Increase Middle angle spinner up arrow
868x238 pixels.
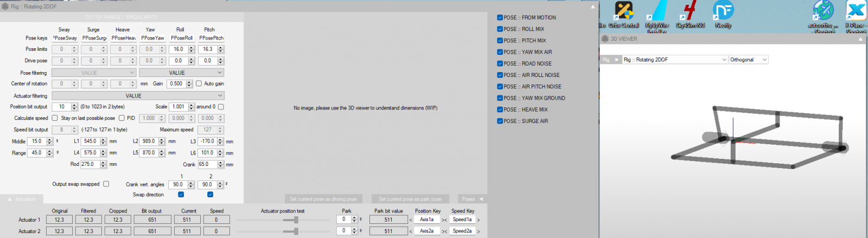tap(50, 139)
